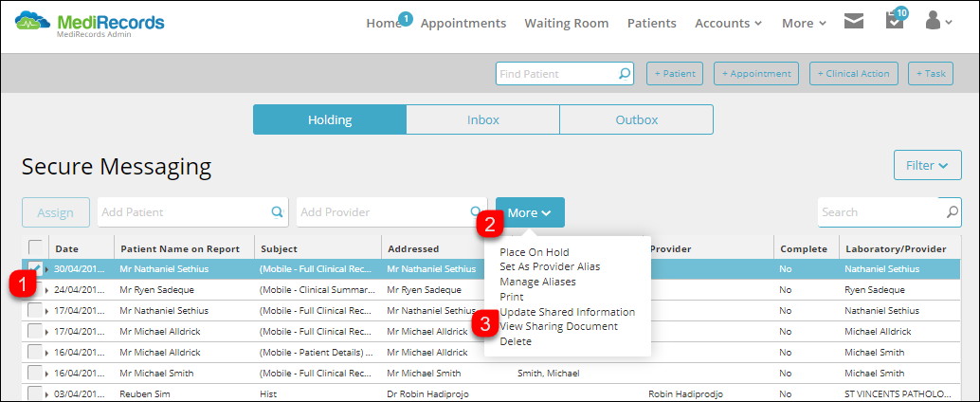Switch to the Inbox tab
Viewport: 980px width, 402px height.
pos(482,119)
